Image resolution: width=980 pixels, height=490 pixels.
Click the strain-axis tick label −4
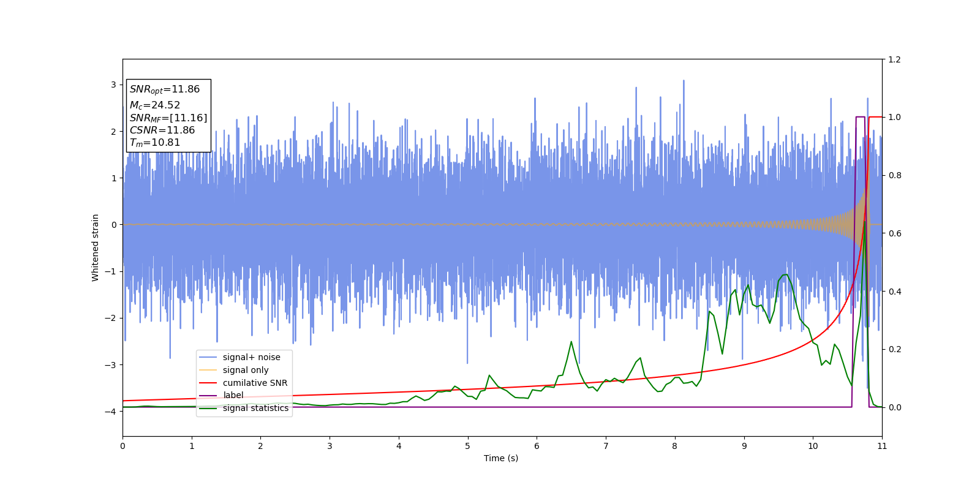110,412
